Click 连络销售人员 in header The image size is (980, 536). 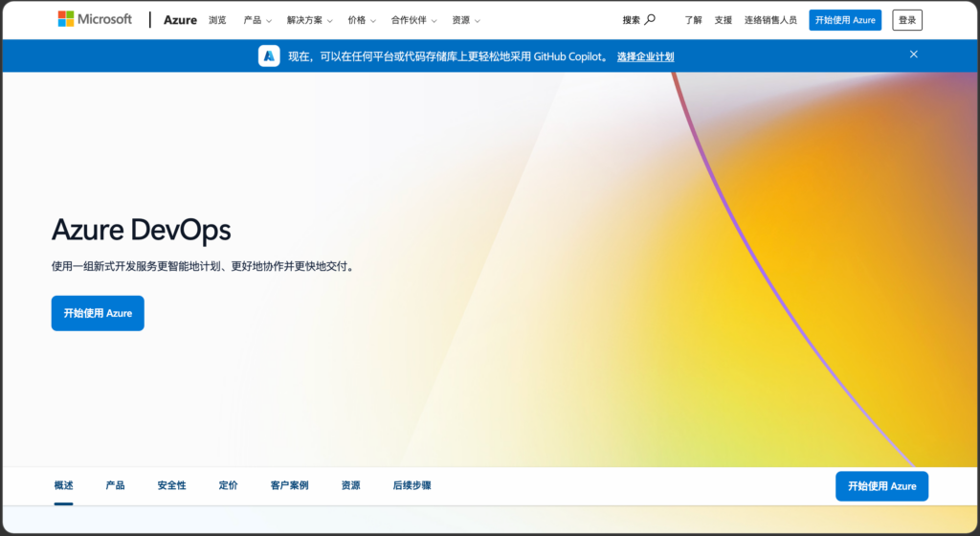tap(770, 20)
